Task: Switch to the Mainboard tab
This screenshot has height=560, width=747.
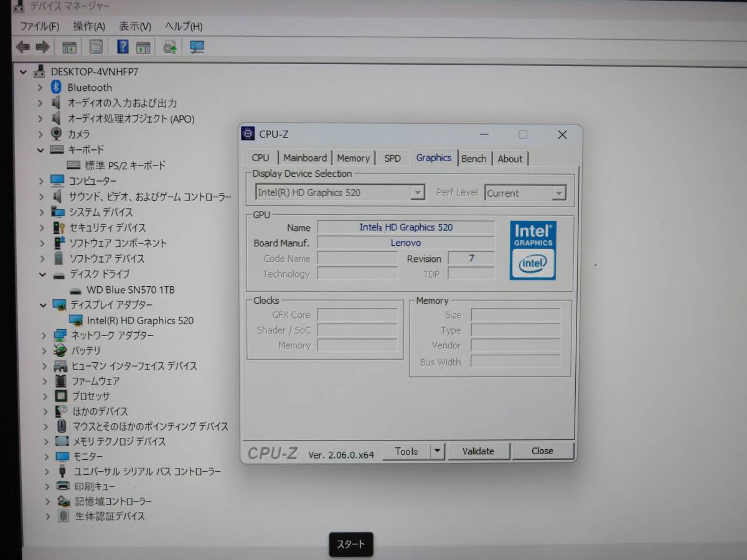Action: tap(305, 158)
